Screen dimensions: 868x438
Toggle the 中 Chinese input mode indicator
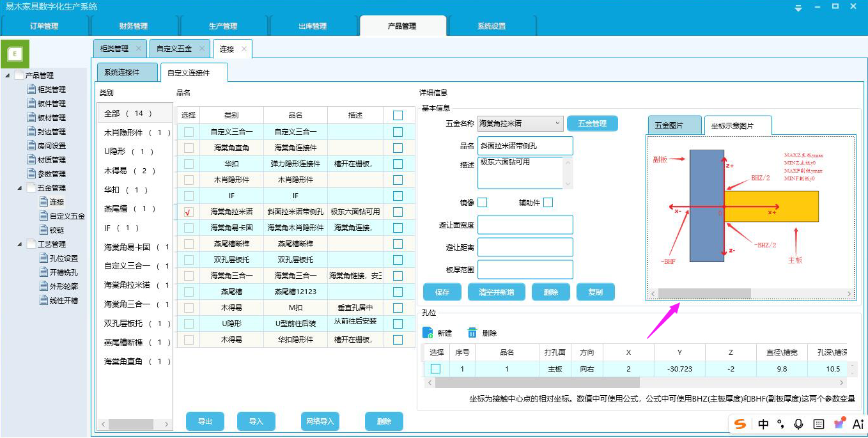click(764, 424)
